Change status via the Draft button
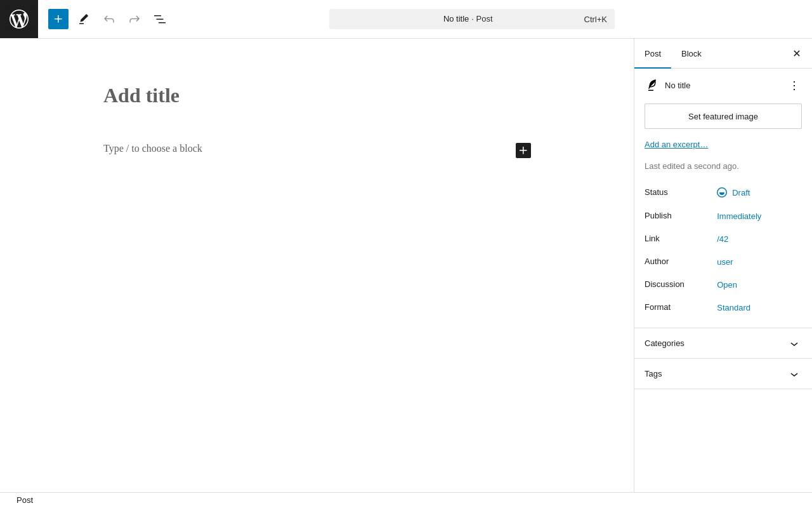This screenshot has width=812, height=508. click(733, 192)
